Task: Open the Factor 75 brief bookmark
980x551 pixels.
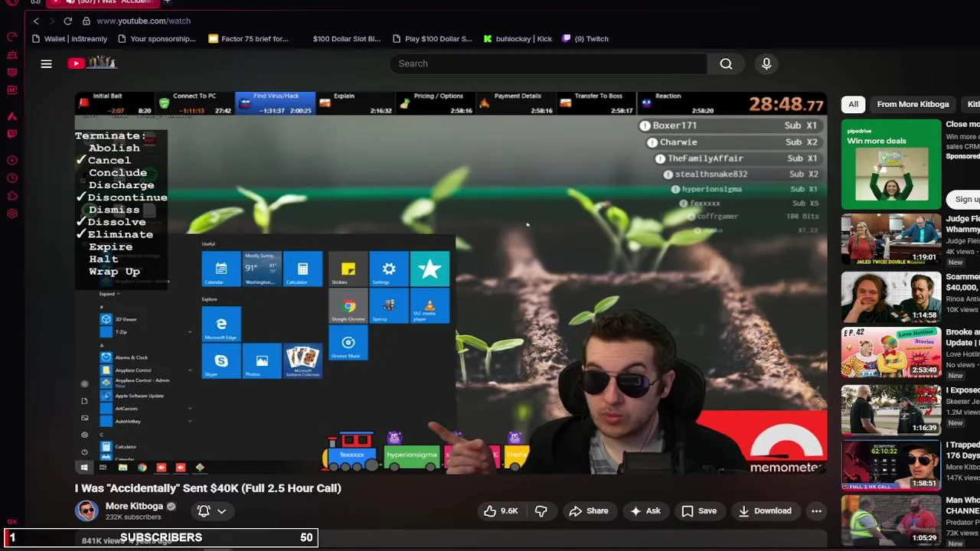Action: 248,39
